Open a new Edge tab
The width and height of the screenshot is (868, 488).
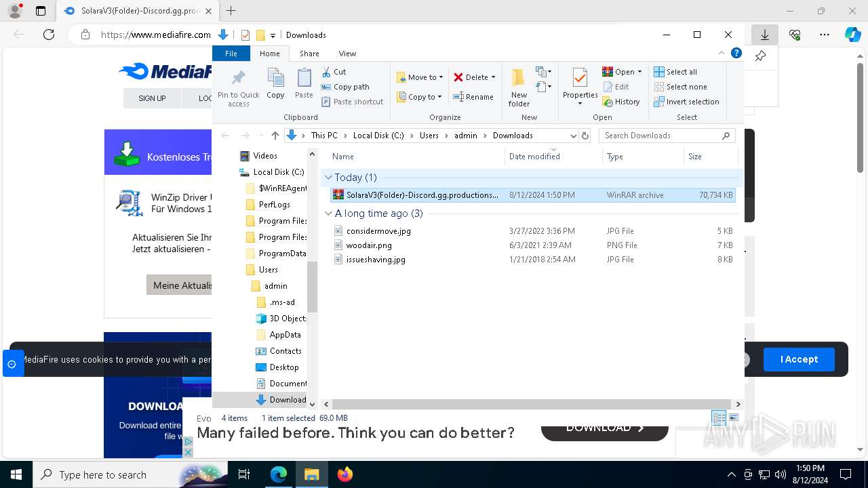(x=231, y=11)
